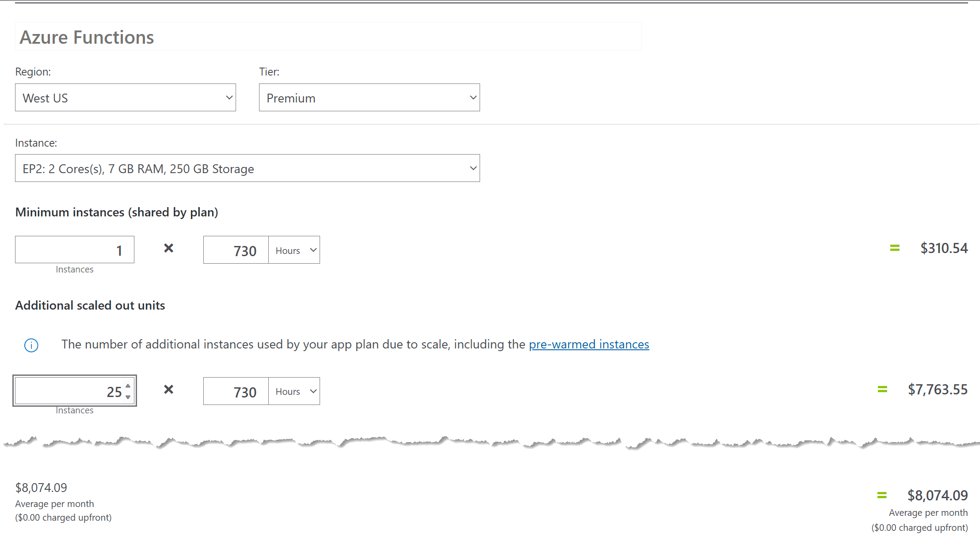Click the minimum instances count field

[75, 250]
